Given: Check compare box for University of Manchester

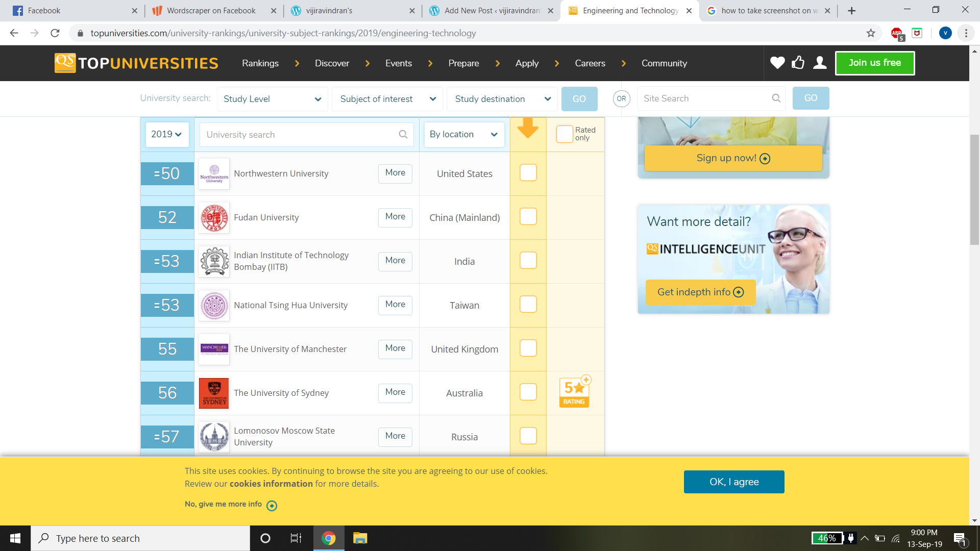Looking at the screenshot, I should pos(528,348).
